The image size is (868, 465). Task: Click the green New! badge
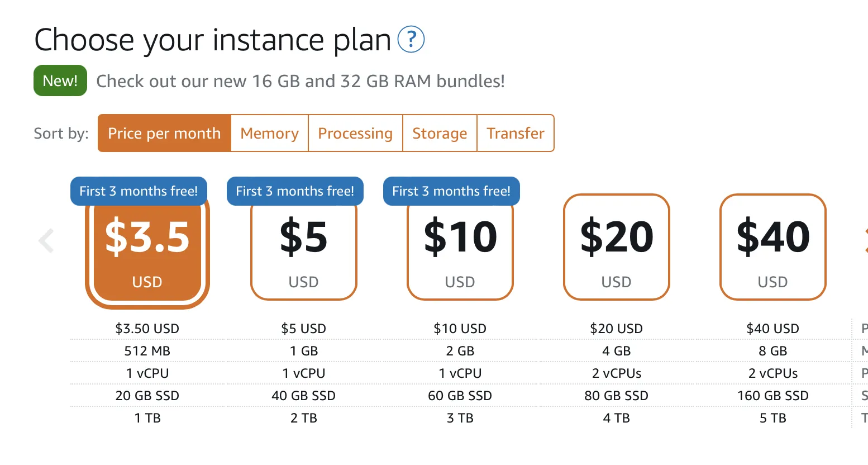pos(60,80)
